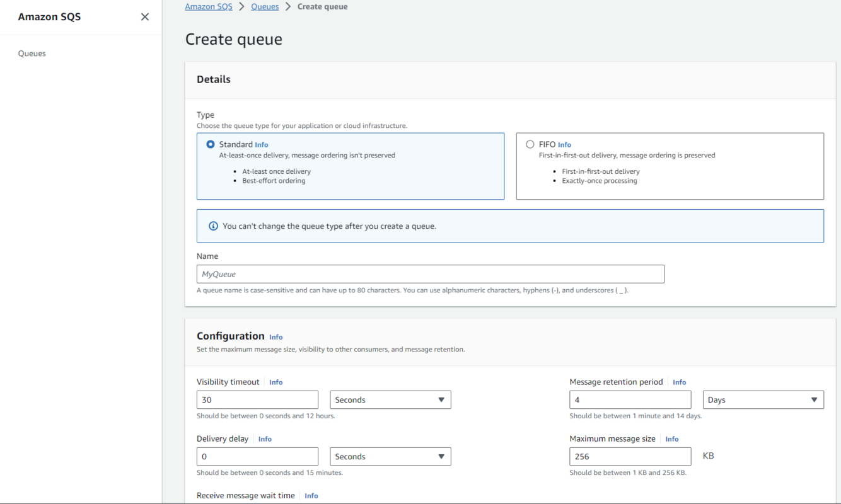Open Message retention Days unit dropdown
Screen dimensions: 841x504
click(x=763, y=400)
